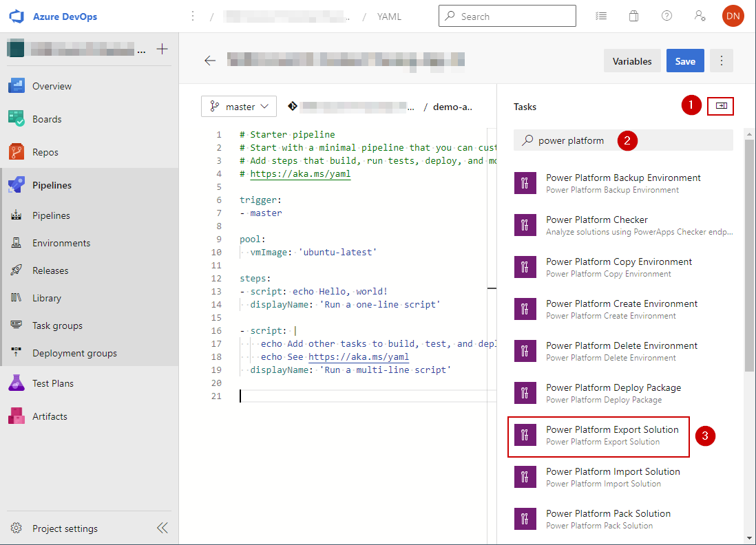Image resolution: width=756 pixels, height=545 pixels.
Task: Open Task groups from the sidebar
Action: pyautogui.click(x=58, y=325)
